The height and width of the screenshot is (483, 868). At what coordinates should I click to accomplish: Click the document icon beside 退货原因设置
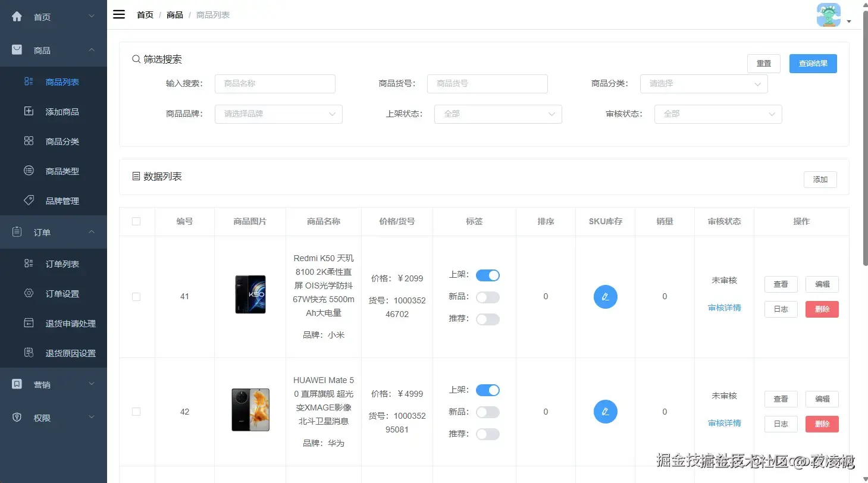[29, 353]
